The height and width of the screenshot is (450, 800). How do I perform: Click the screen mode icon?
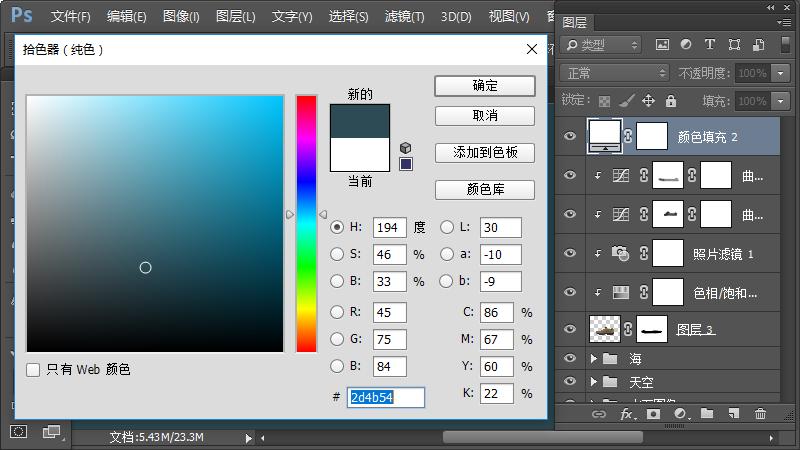(x=52, y=432)
